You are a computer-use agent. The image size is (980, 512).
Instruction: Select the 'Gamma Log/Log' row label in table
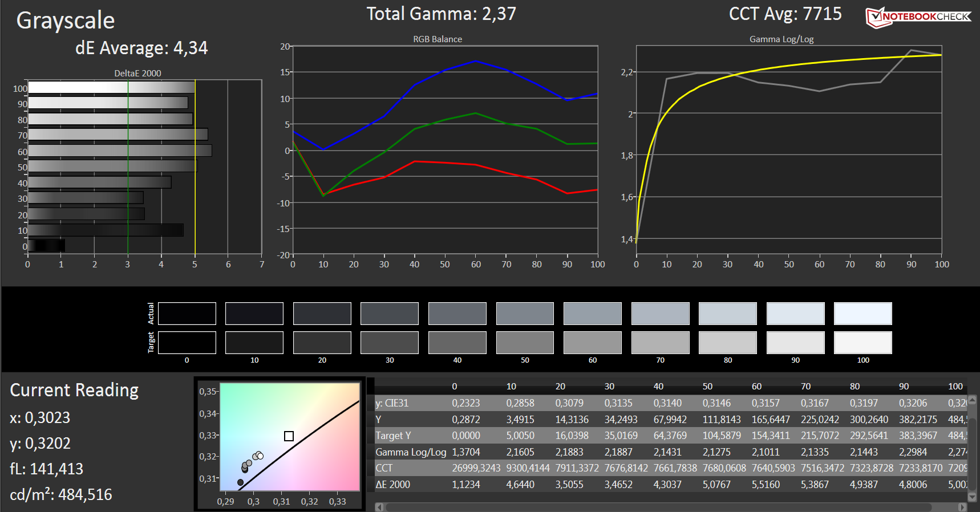click(411, 452)
